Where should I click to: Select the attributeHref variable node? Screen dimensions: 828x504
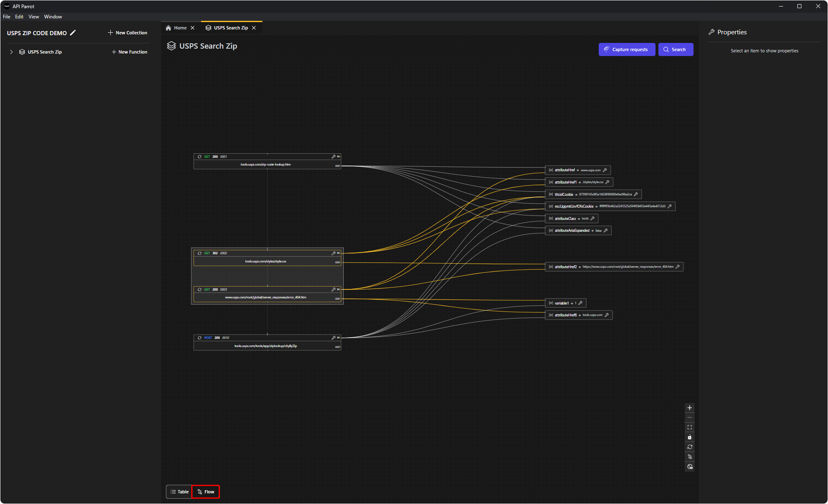[x=577, y=170]
